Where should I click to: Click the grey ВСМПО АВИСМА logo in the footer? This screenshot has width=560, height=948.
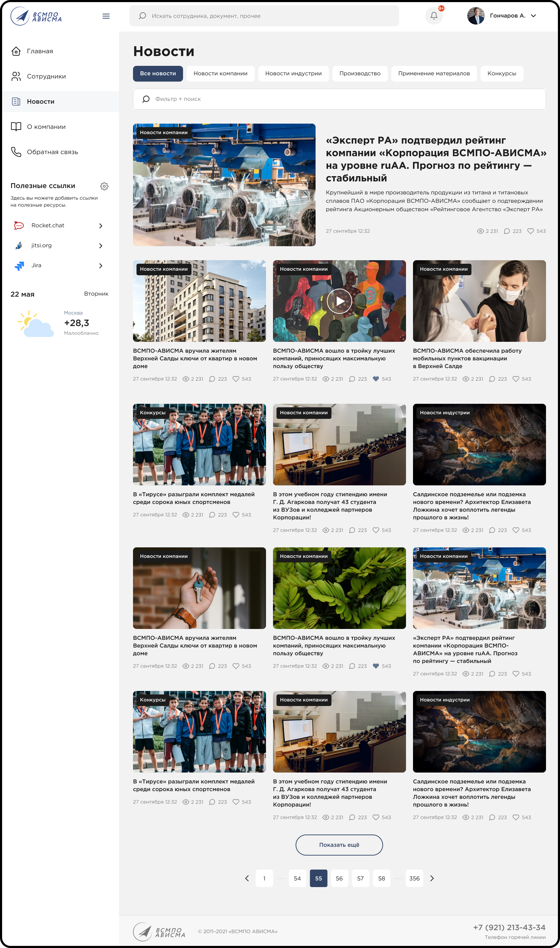coord(159,932)
